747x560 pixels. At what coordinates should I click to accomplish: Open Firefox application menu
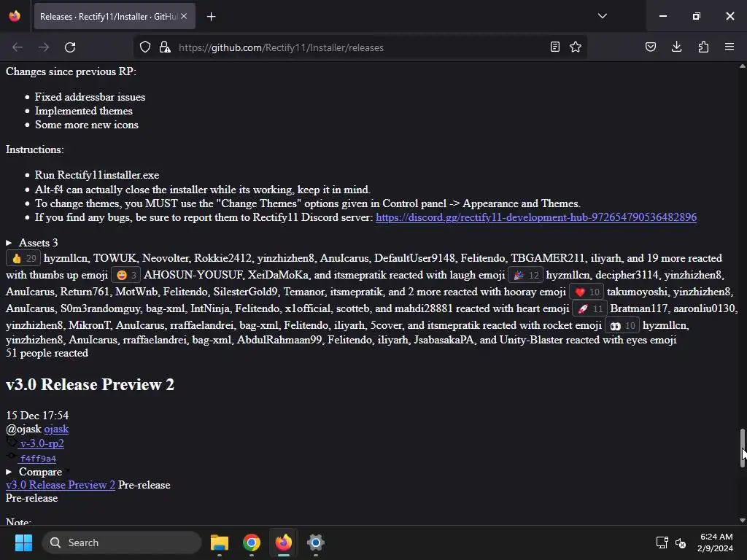click(729, 47)
